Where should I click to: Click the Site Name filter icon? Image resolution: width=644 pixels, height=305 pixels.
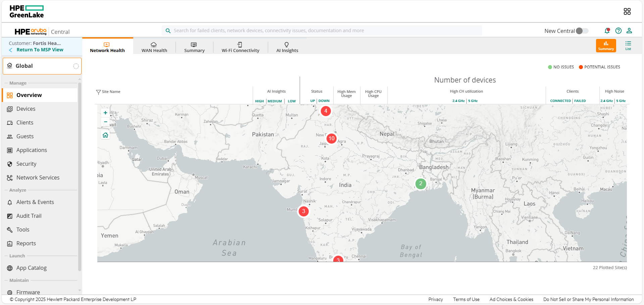point(98,92)
